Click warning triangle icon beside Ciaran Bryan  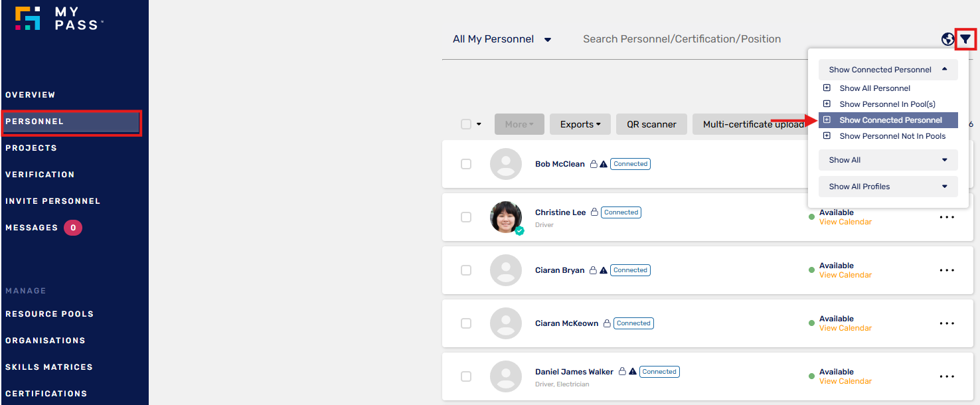click(604, 270)
